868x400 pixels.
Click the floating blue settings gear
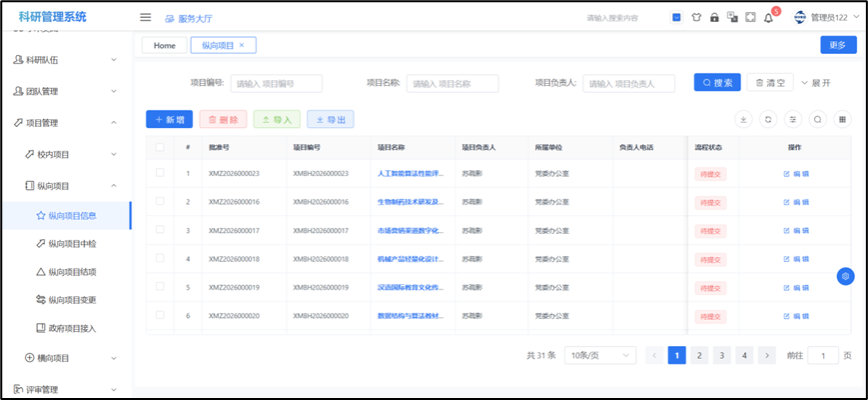pyautogui.click(x=845, y=276)
